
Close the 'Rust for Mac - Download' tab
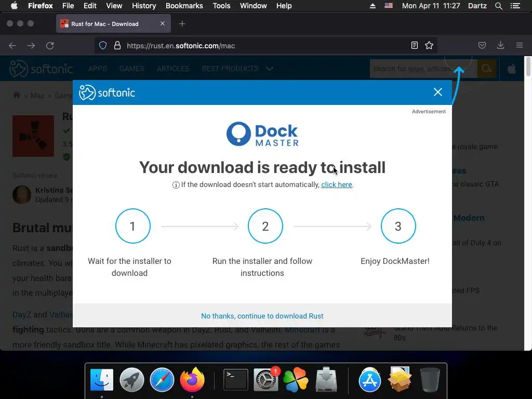tap(163, 23)
